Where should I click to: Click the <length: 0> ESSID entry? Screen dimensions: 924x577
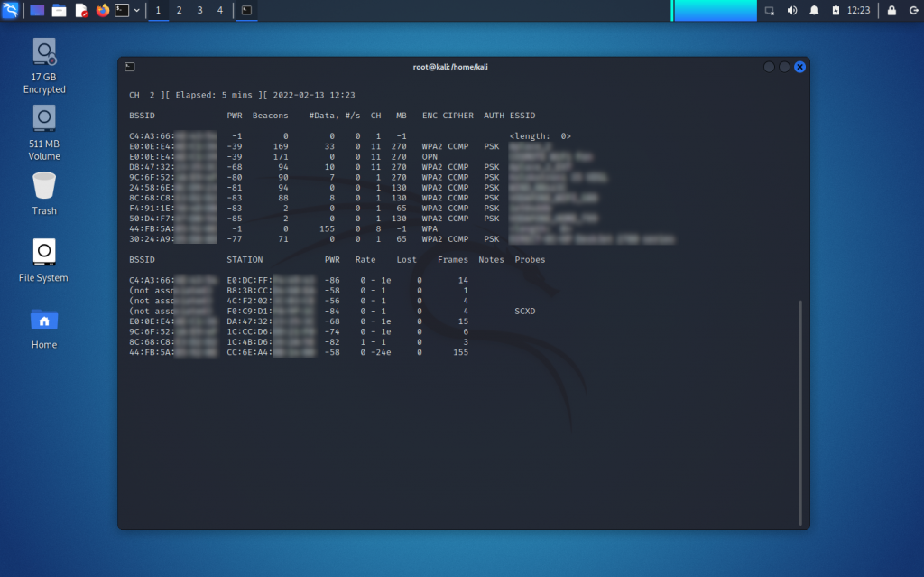pos(541,136)
